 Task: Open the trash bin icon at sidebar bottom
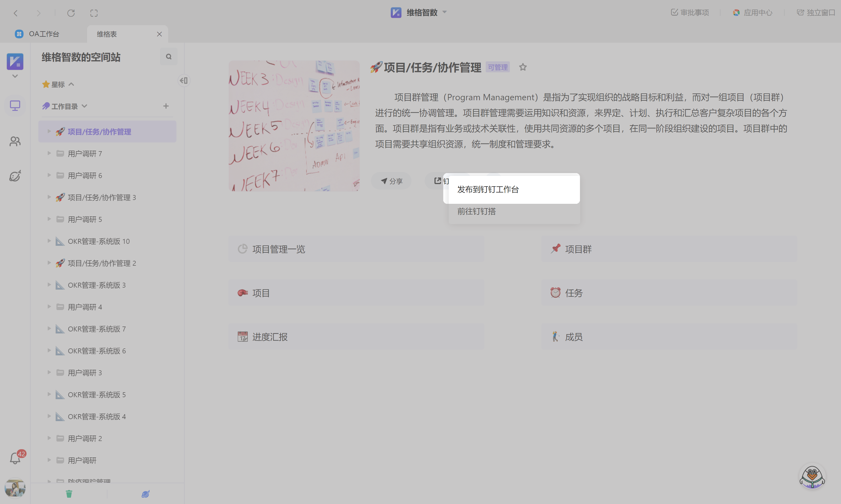(x=69, y=494)
